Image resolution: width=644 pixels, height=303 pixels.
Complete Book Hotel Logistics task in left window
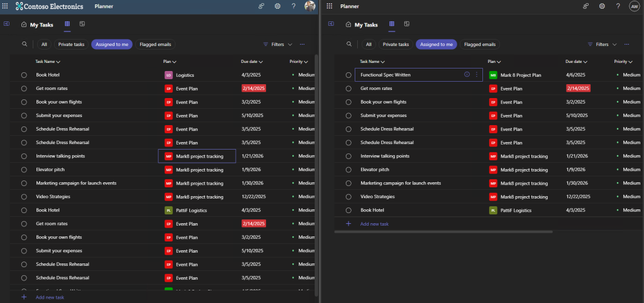tap(24, 75)
